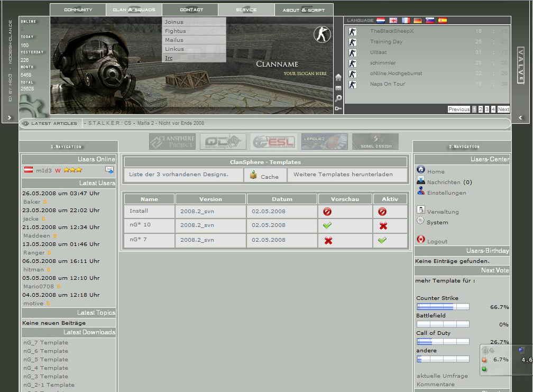Viewport: 533px width, 392px height.
Task: Open the Clan & Squads menu
Action: [134, 10]
